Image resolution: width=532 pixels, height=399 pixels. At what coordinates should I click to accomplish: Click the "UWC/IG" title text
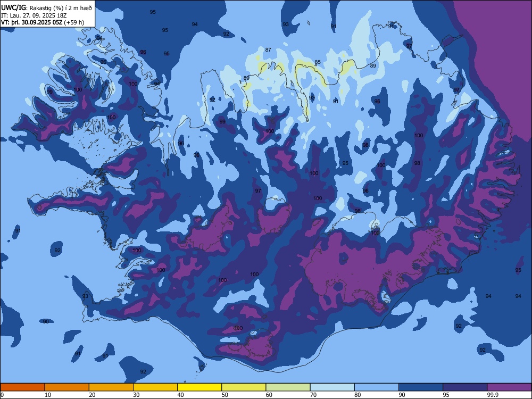click(13, 7)
